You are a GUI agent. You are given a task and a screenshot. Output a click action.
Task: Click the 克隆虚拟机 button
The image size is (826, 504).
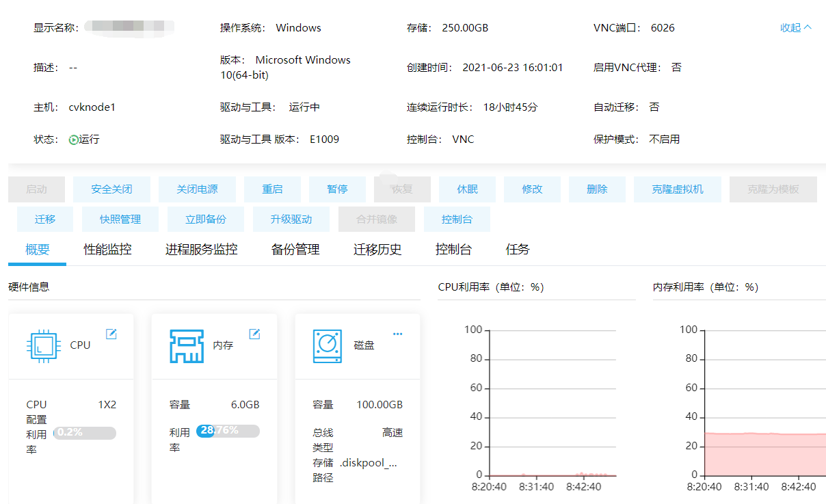(x=678, y=189)
